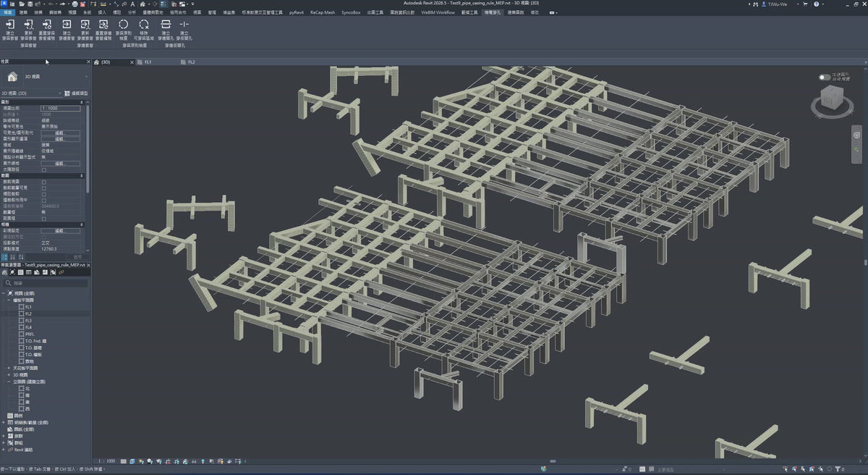Click the 建立穿梁套管 ribbon tool icon
This screenshot has width=868, height=475.
[10, 25]
